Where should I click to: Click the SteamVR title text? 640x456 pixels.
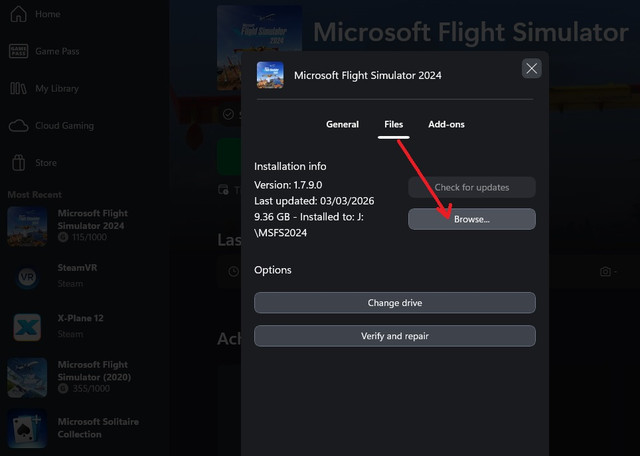pos(77,268)
